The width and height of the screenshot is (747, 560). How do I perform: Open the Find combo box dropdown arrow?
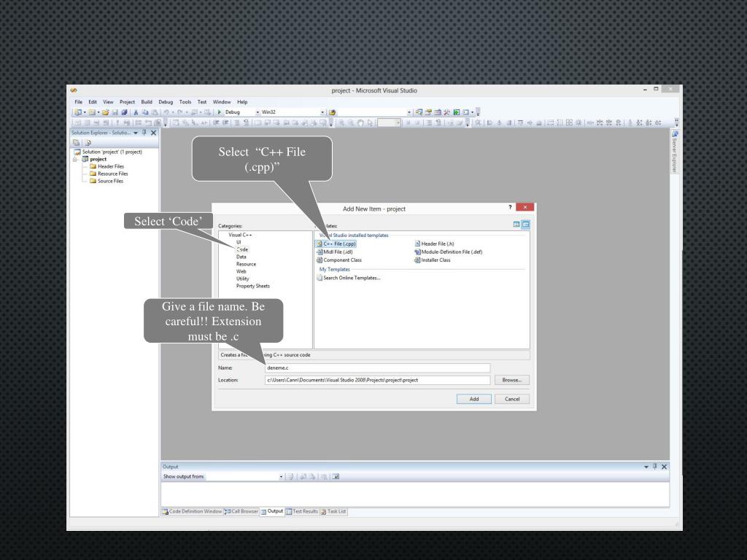pos(409,112)
